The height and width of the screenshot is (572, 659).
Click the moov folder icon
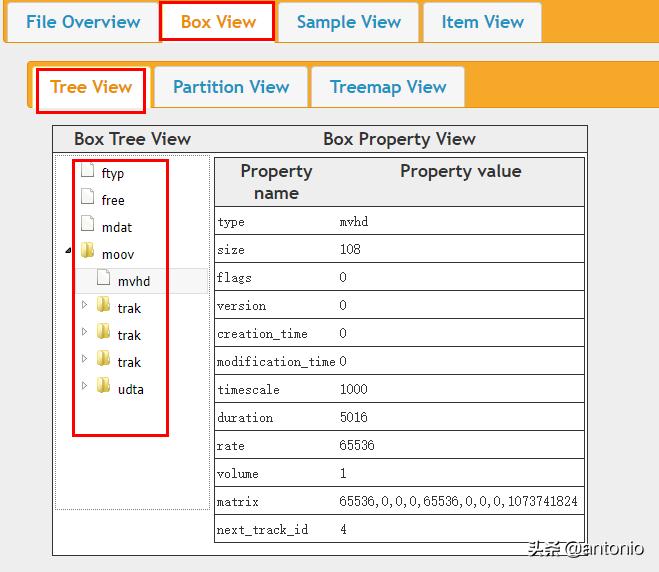pos(87,250)
